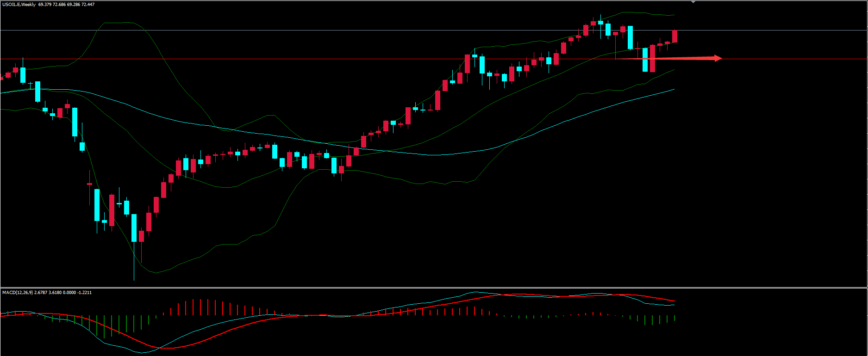This screenshot has height=356, width=868.
Task: Select the red arrow object's arrowhead
Action: pos(718,58)
